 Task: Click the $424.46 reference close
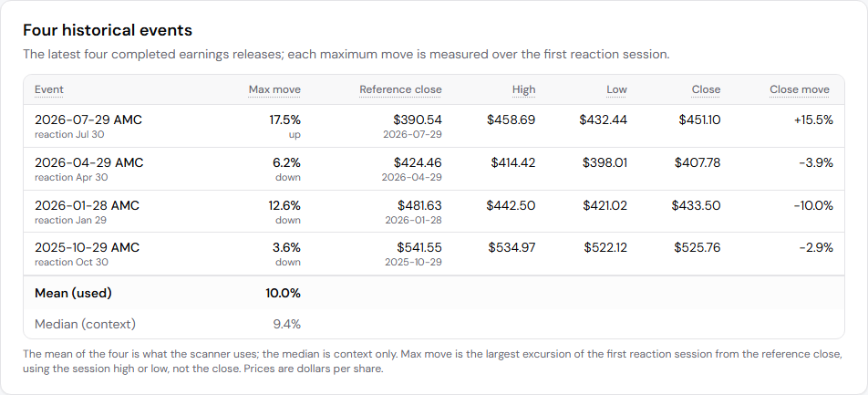click(x=418, y=163)
